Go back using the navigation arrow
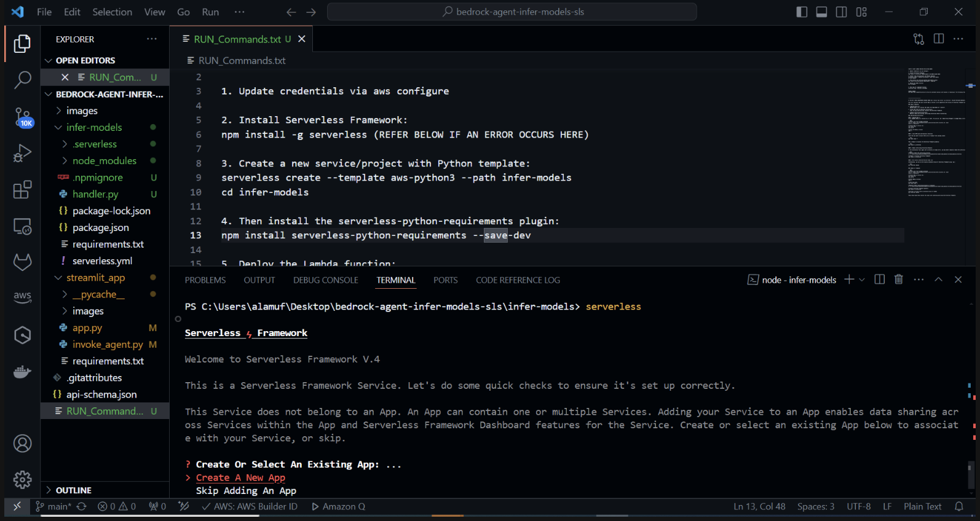The height and width of the screenshot is (521, 980). 291,12
